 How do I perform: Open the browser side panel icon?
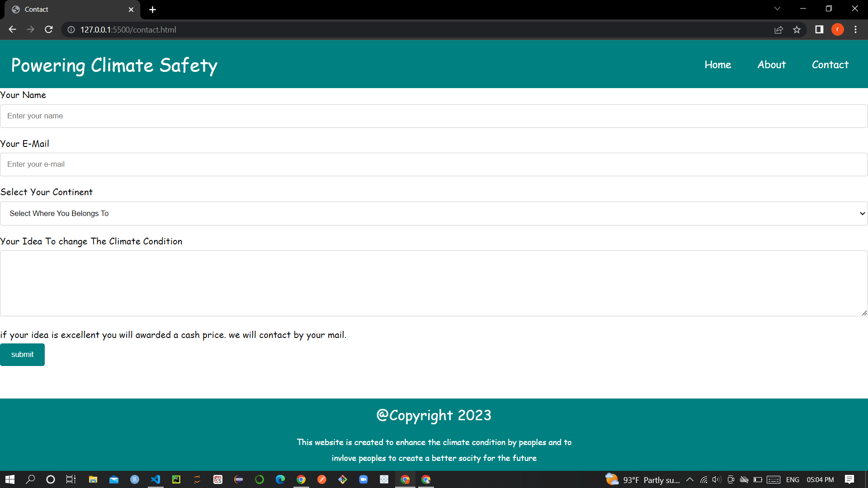coord(819,29)
